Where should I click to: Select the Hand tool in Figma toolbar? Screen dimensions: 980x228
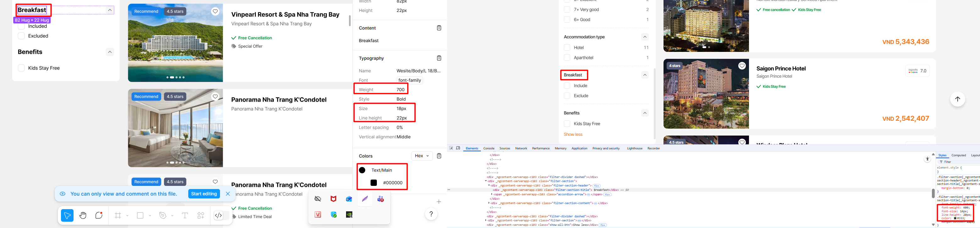tap(83, 216)
